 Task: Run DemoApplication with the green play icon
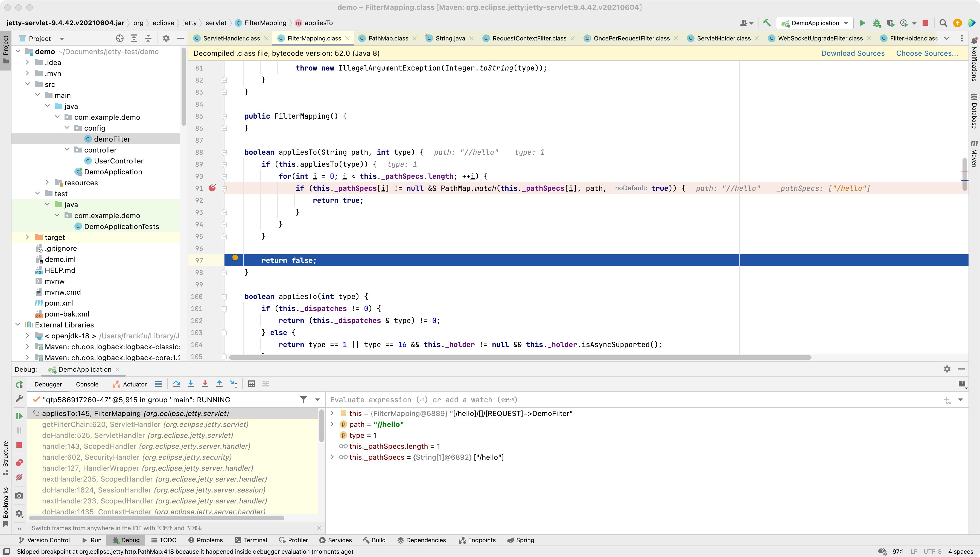862,23
